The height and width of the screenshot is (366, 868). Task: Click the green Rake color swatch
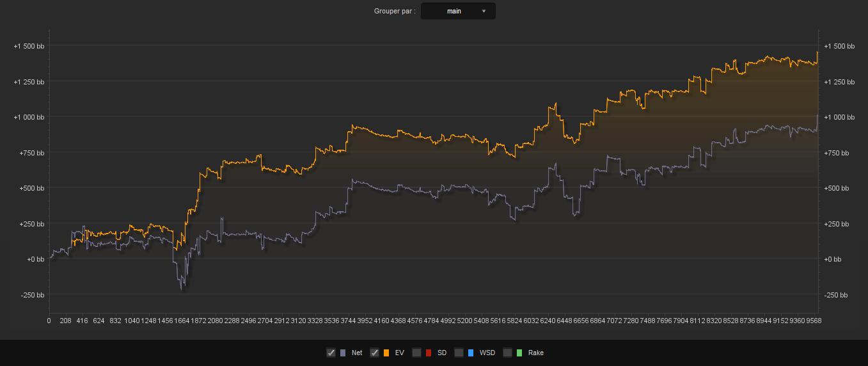pos(519,353)
